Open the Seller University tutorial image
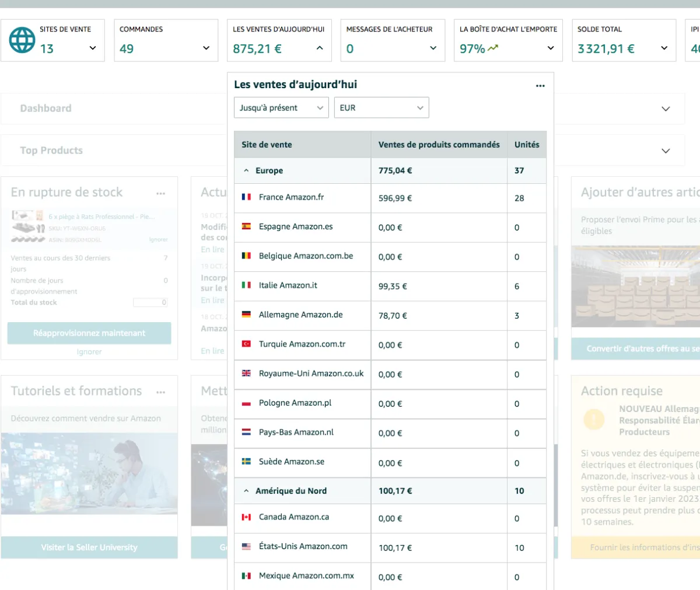 click(89, 473)
